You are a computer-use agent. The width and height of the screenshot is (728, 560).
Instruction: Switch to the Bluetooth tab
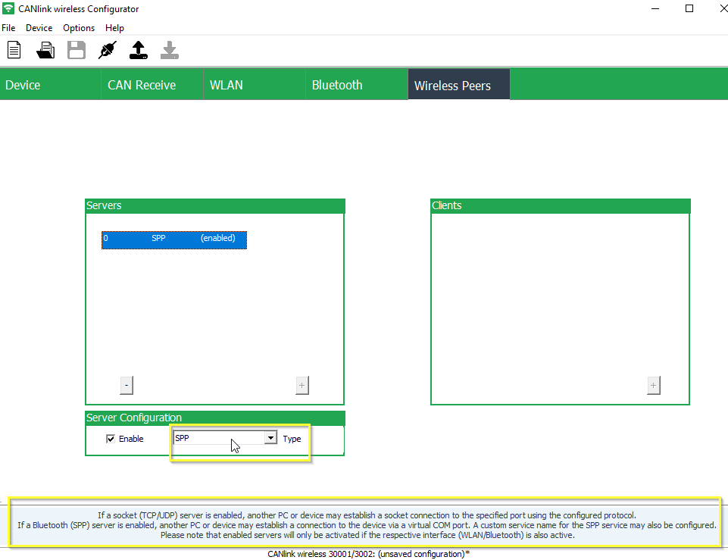click(x=336, y=84)
